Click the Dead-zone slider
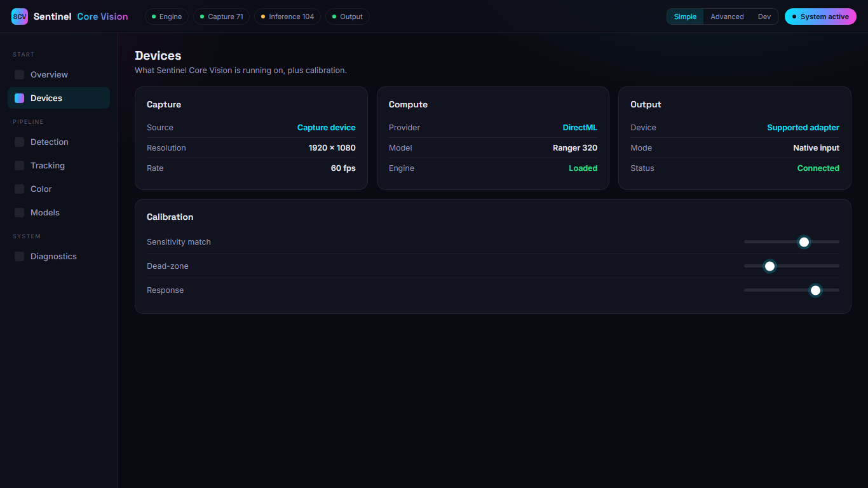868x488 pixels. click(x=792, y=266)
